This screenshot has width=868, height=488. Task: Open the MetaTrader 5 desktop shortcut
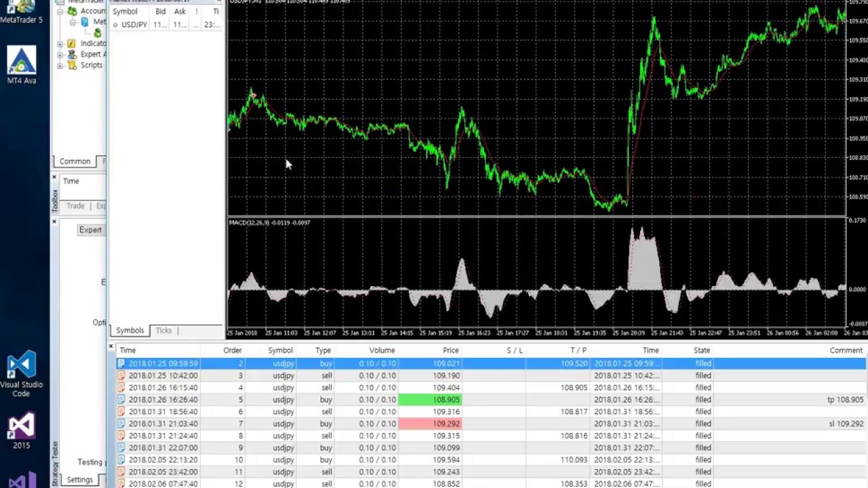(x=21, y=12)
